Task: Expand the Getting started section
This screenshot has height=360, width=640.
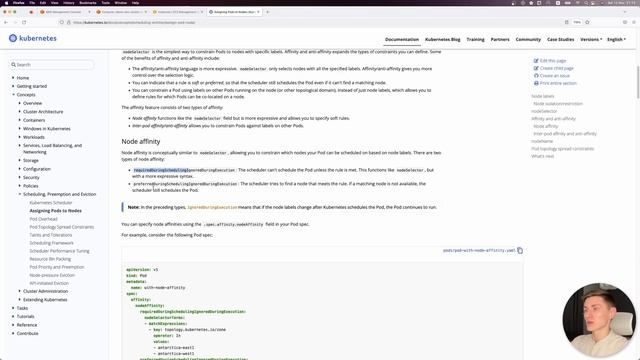Action: pos(13,86)
